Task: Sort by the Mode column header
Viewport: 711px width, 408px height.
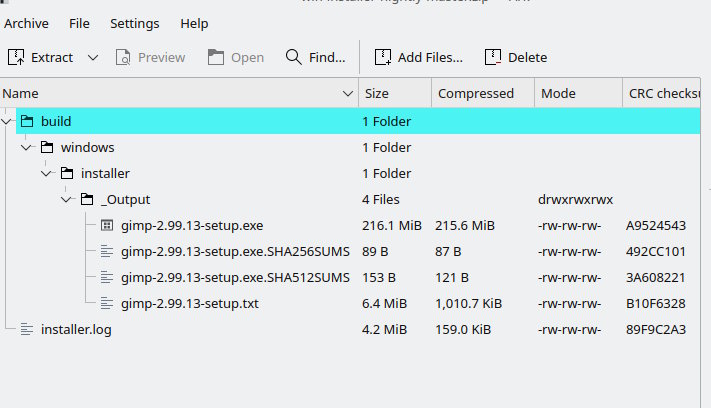Action: [x=579, y=93]
